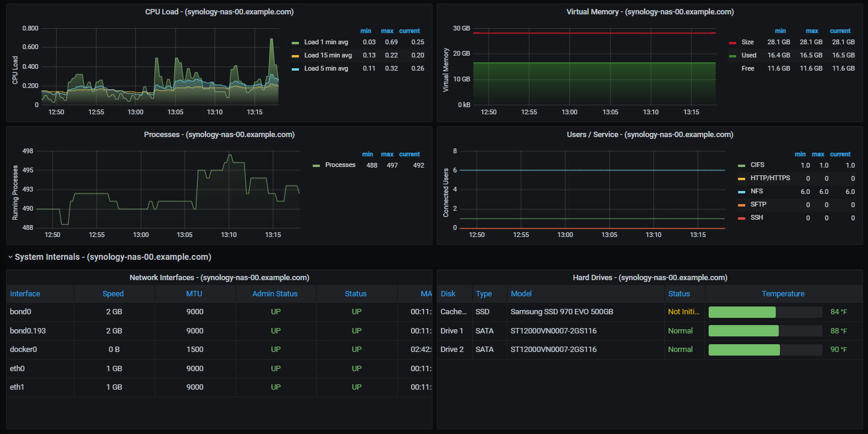Click the Drive 1 disk cell
This screenshot has width=868, height=434.
455,331
